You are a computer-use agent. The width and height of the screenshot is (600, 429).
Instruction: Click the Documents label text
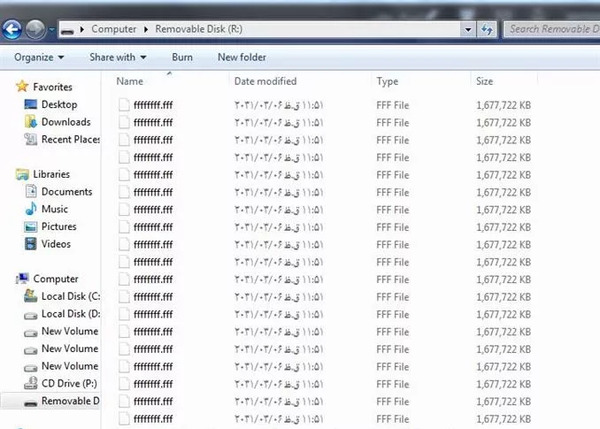pyautogui.click(x=67, y=191)
